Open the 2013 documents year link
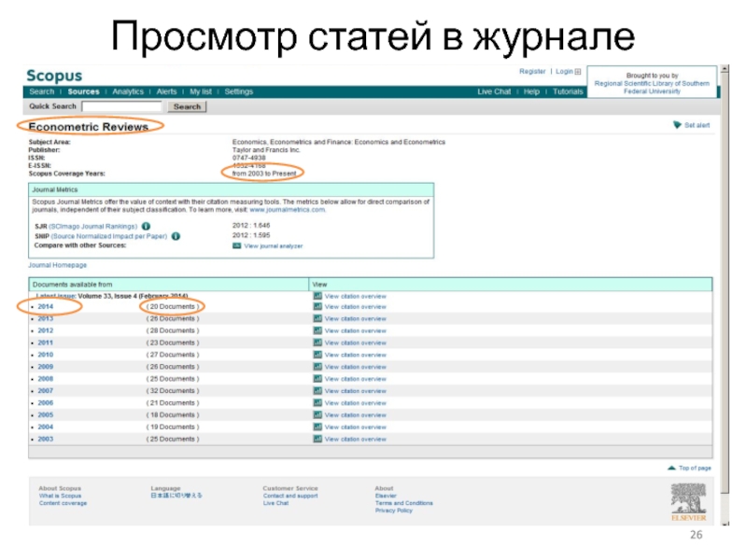 45,318
